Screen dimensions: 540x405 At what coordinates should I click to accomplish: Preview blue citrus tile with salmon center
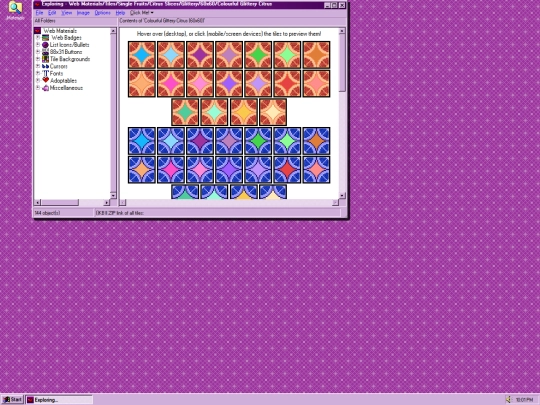[316, 170]
